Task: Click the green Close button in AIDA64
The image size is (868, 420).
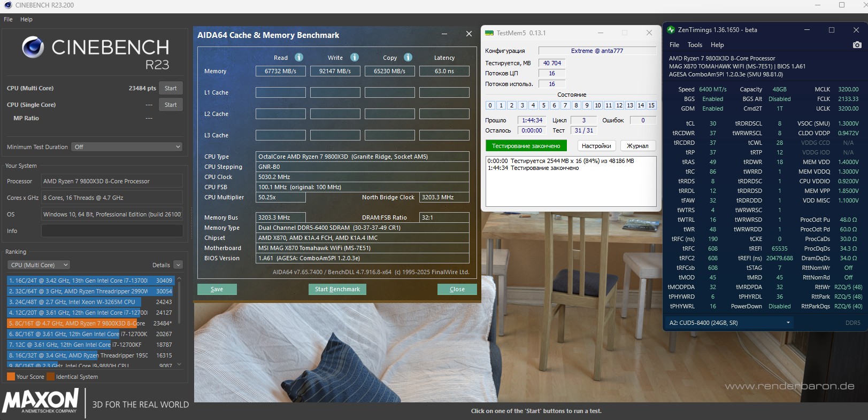Action: [457, 289]
